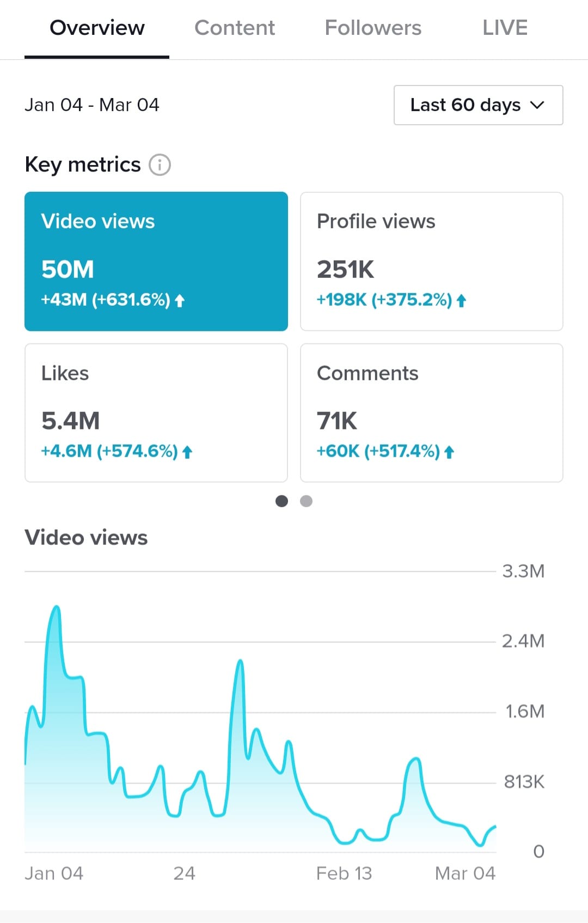Click the highest peak in views chart

[x=56, y=607]
